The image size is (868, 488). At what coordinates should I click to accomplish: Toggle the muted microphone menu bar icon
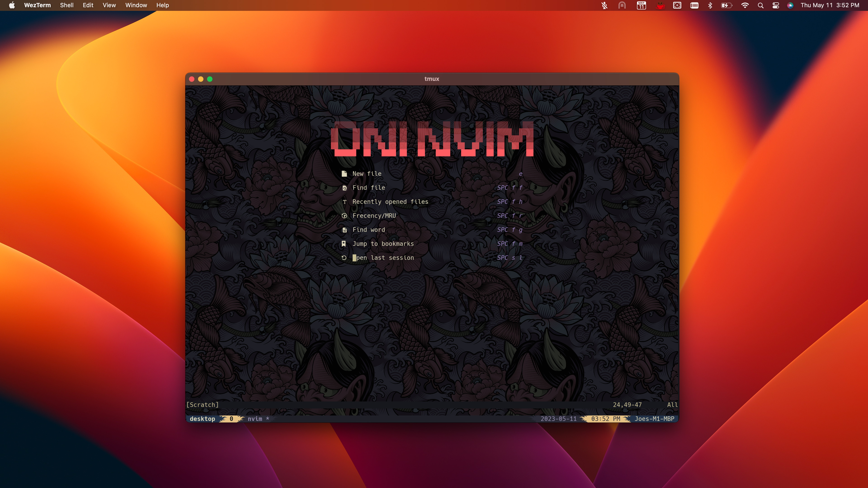point(604,5)
